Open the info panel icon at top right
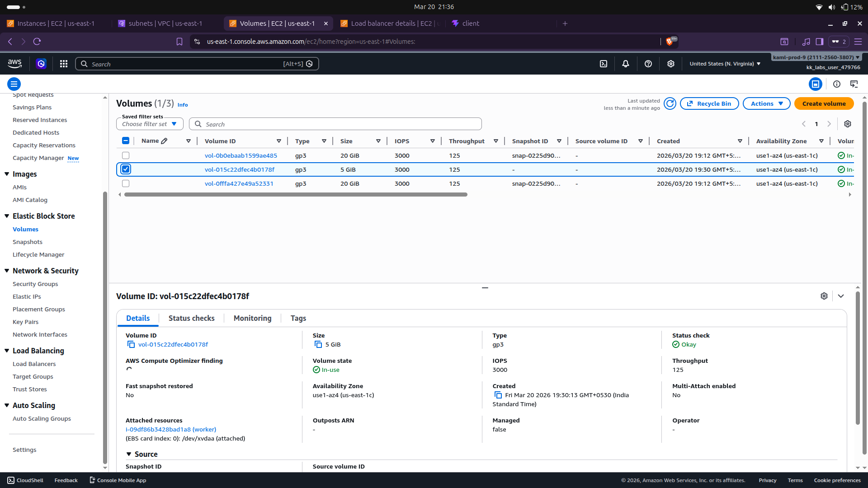 click(x=837, y=84)
